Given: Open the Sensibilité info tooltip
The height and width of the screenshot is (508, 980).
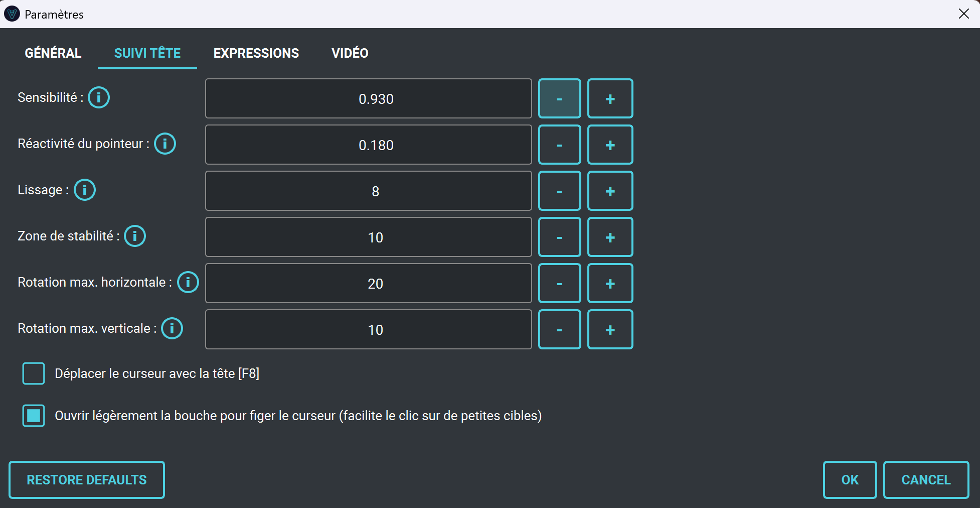Looking at the screenshot, I should click(98, 97).
